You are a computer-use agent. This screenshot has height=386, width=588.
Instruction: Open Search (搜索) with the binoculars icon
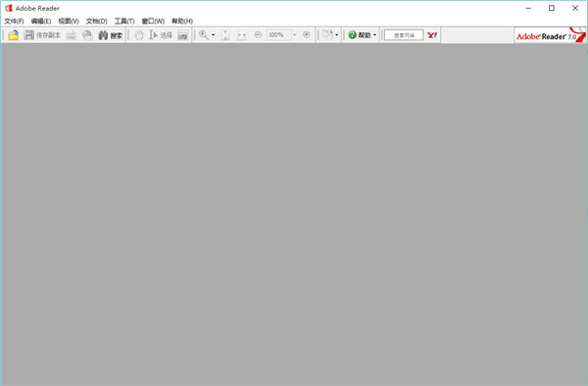110,35
